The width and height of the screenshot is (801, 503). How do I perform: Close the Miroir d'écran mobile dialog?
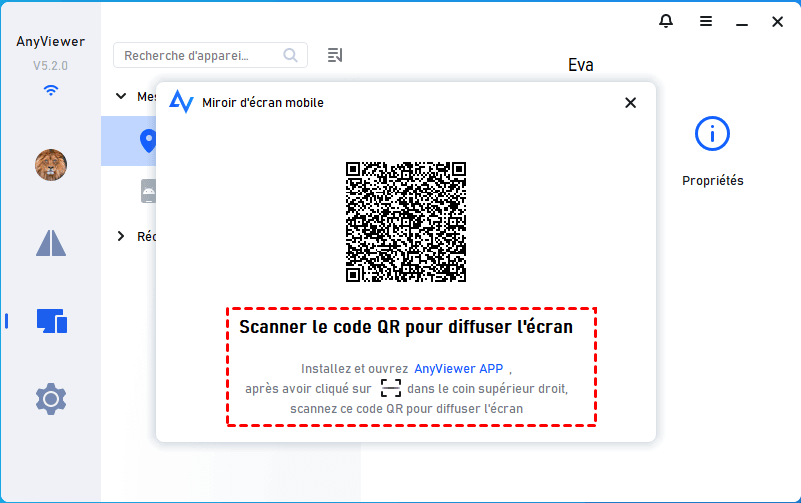pos(630,103)
